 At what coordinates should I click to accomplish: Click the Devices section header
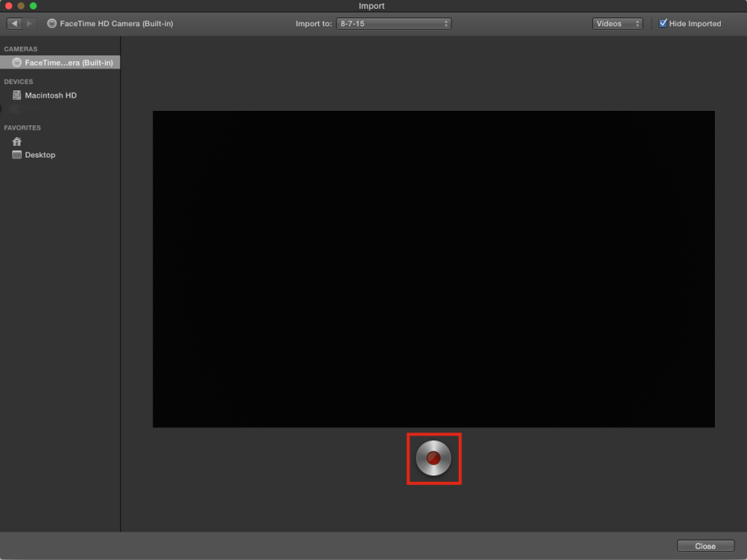(18, 82)
